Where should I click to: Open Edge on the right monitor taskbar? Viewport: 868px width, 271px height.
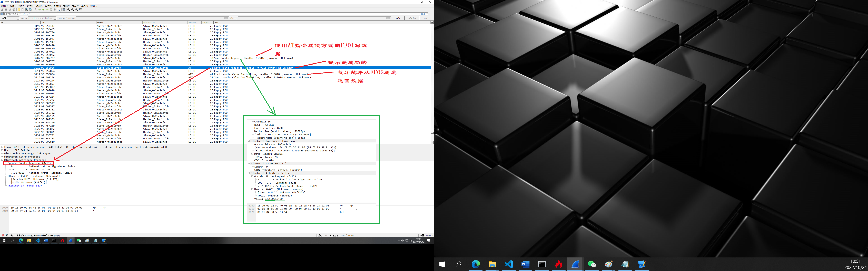[x=475, y=264]
